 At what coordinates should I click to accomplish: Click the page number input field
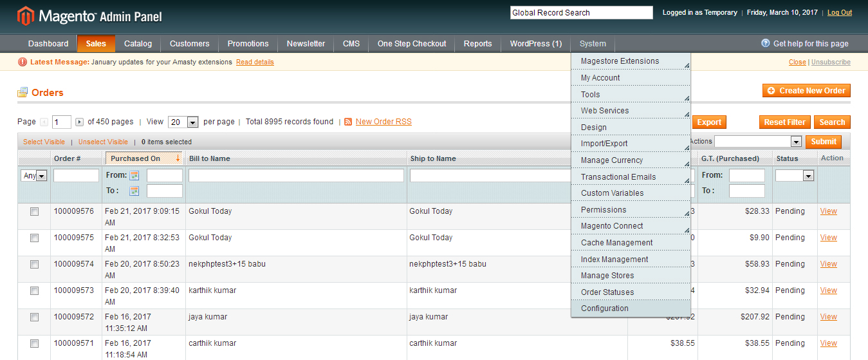click(x=62, y=122)
